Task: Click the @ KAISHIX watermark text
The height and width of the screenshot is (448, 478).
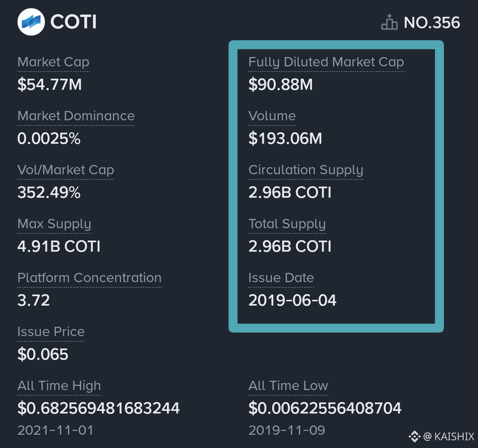Action: 449,437
